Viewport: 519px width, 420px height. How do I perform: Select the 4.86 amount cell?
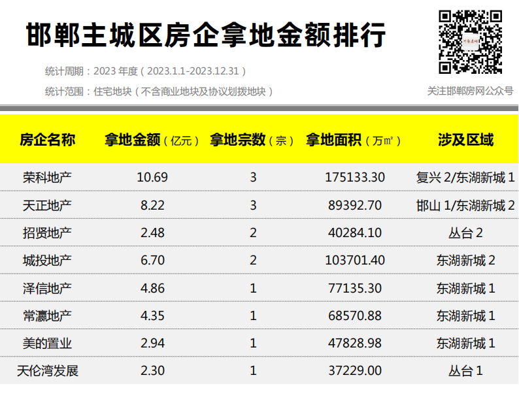click(x=152, y=288)
